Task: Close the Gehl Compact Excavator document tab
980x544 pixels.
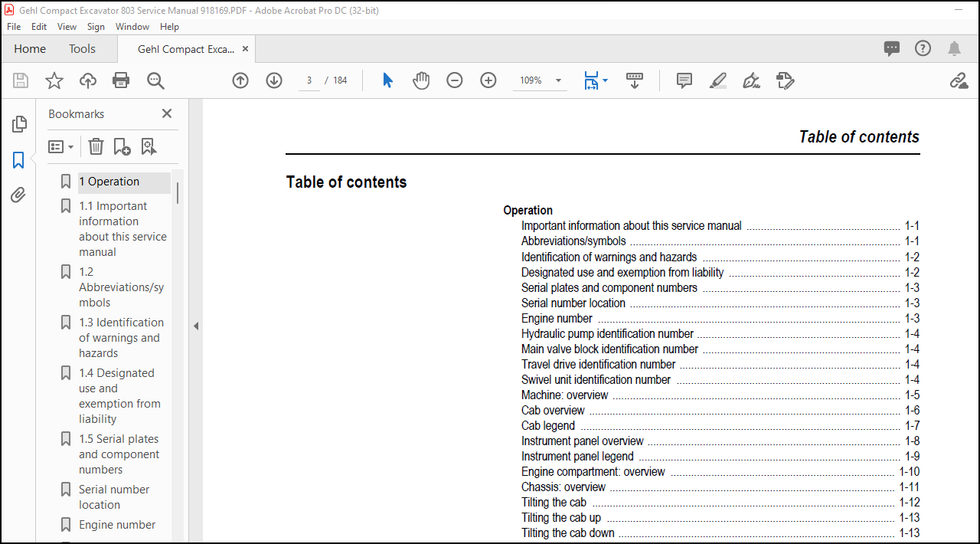Action: [x=245, y=48]
